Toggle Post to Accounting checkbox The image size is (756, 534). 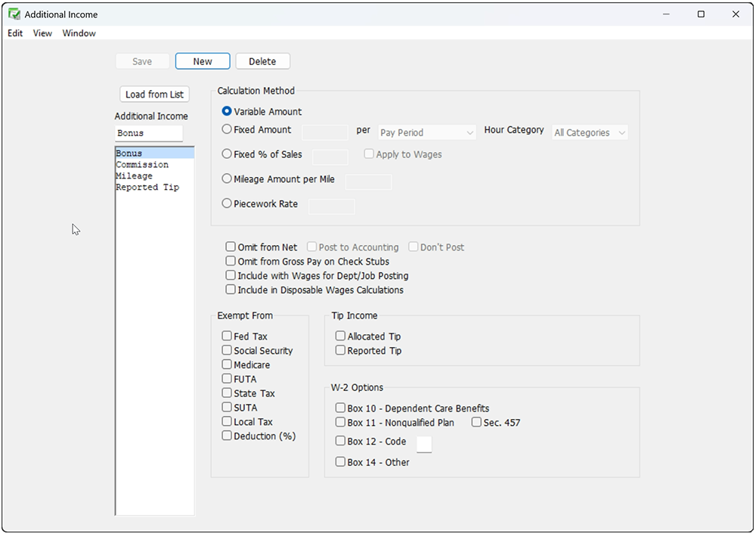[x=312, y=247]
